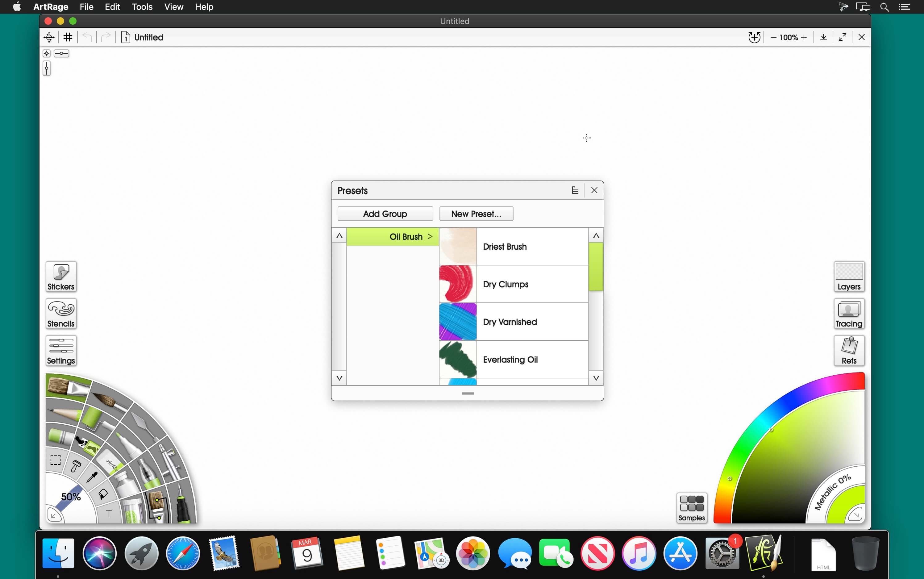Image resolution: width=924 pixels, height=579 pixels.
Task: Pick the Color Sampler eyedropper tool
Action: (x=92, y=477)
